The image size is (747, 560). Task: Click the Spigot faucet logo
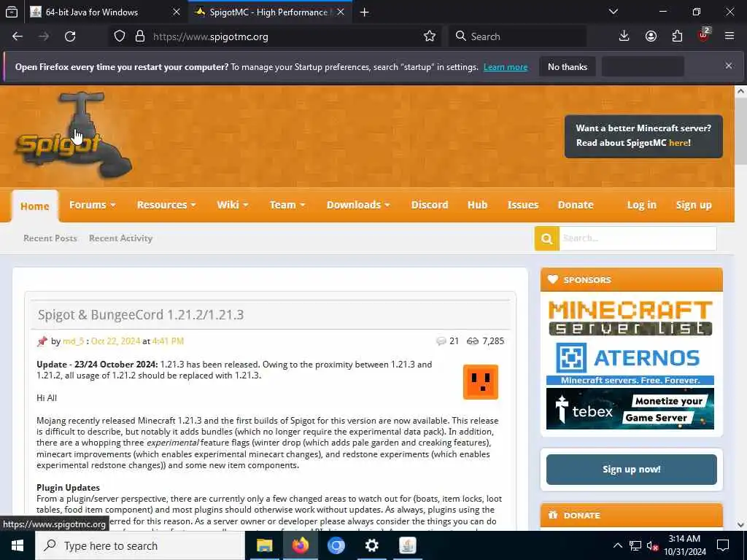73,135
